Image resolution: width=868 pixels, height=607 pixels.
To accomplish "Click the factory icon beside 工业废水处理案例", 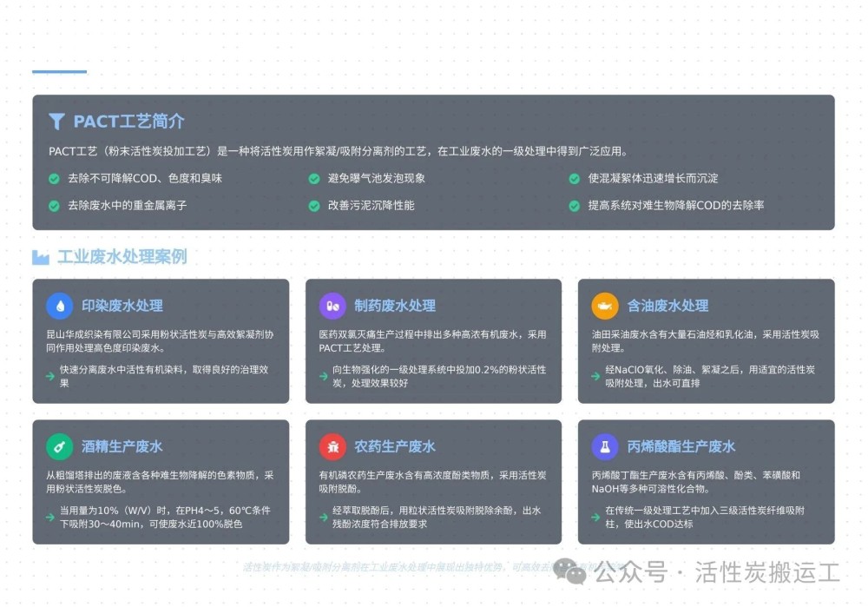I will pyautogui.click(x=40, y=257).
